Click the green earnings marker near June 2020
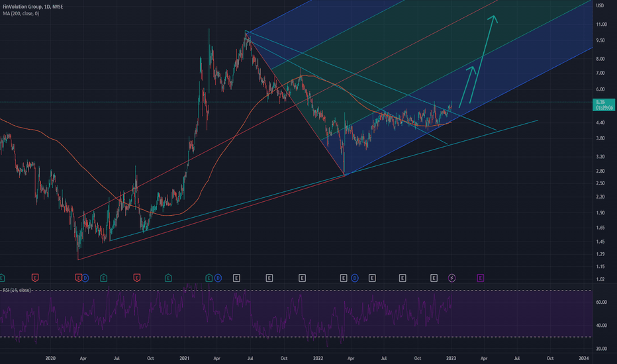 click(x=103, y=278)
